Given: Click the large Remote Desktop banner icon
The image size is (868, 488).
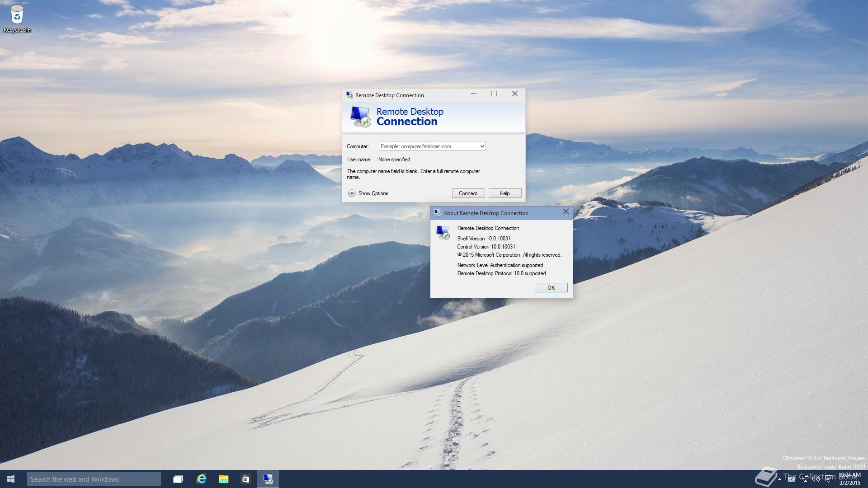Looking at the screenshot, I should tap(360, 117).
